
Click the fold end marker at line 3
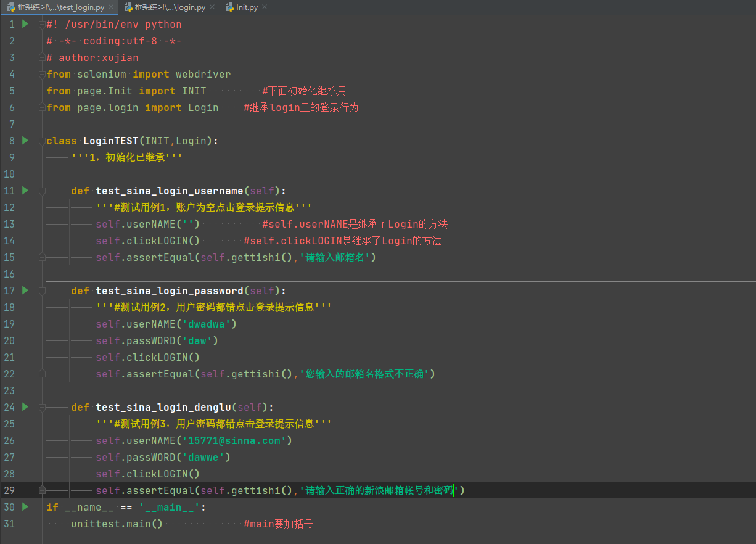click(x=42, y=58)
